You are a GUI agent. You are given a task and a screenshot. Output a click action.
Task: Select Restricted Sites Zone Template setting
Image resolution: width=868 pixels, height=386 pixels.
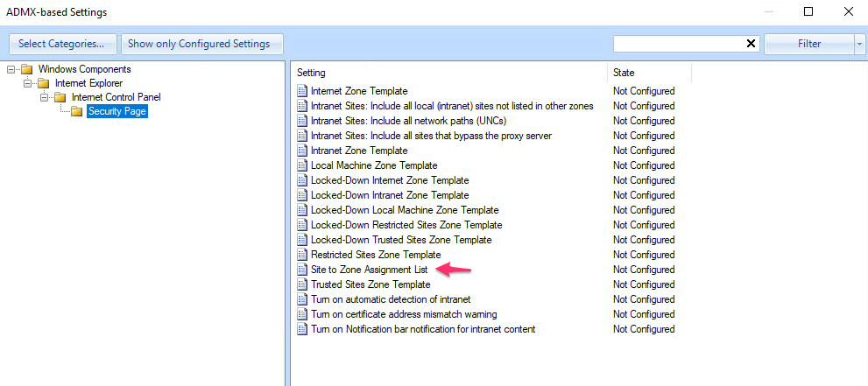[376, 255]
